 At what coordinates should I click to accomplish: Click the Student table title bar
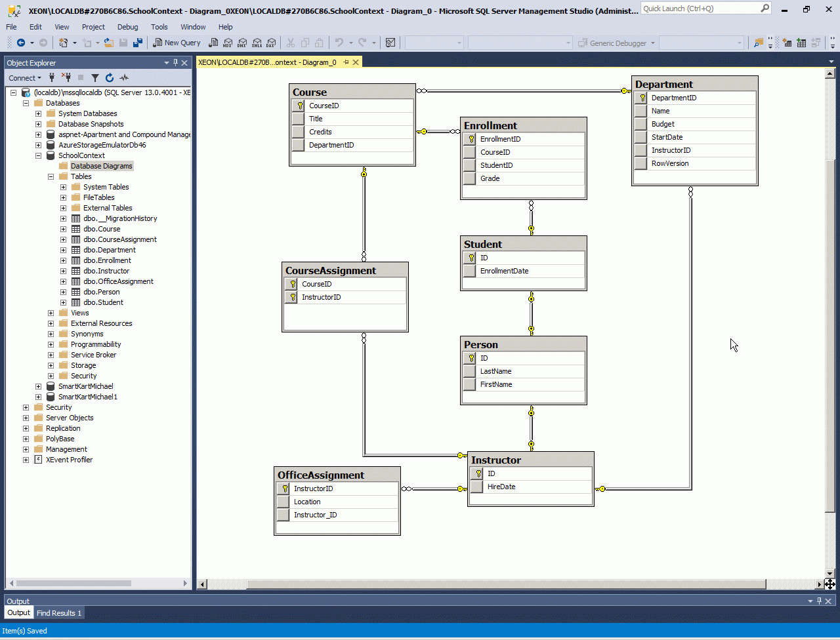click(x=524, y=244)
